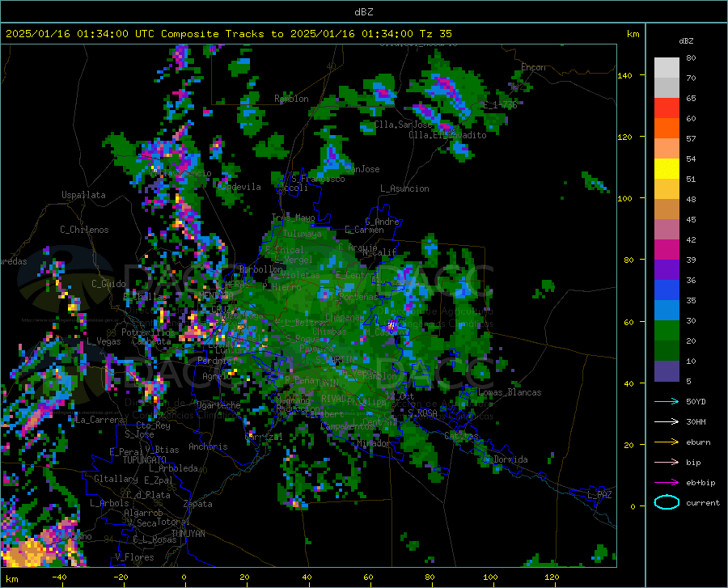Click the Encon map label
728x588 pixels.
(533, 67)
